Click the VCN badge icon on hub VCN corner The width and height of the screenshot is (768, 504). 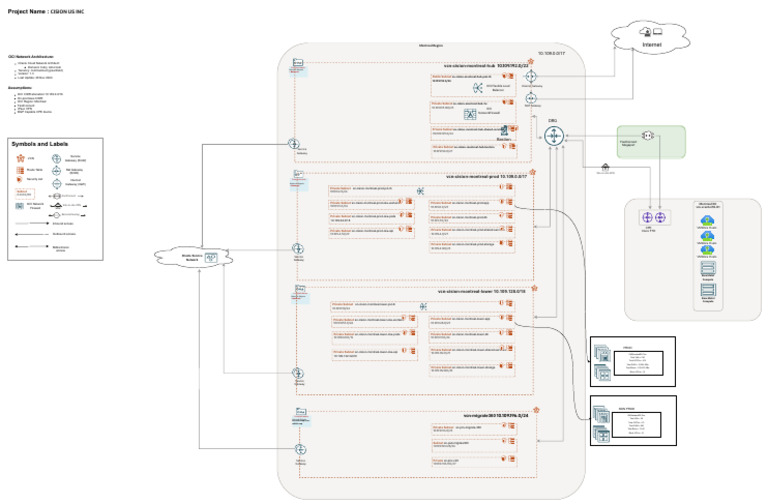[x=530, y=62]
